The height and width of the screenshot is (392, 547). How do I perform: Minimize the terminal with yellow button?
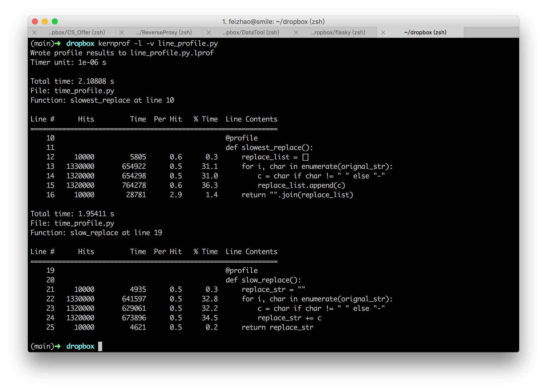click(x=45, y=22)
